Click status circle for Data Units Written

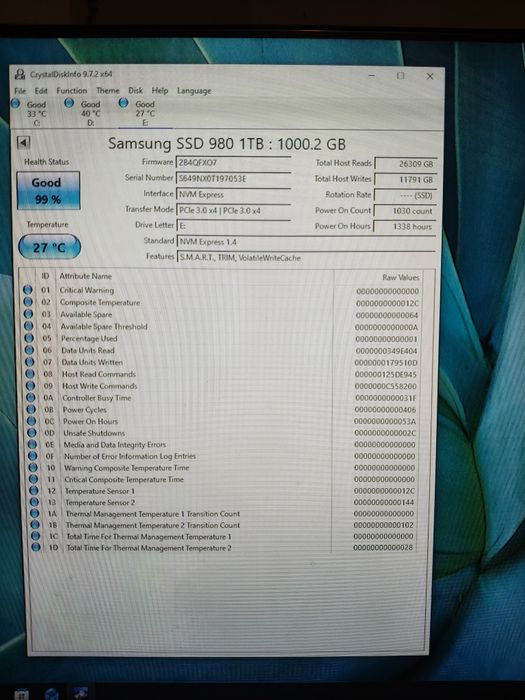click(30, 362)
